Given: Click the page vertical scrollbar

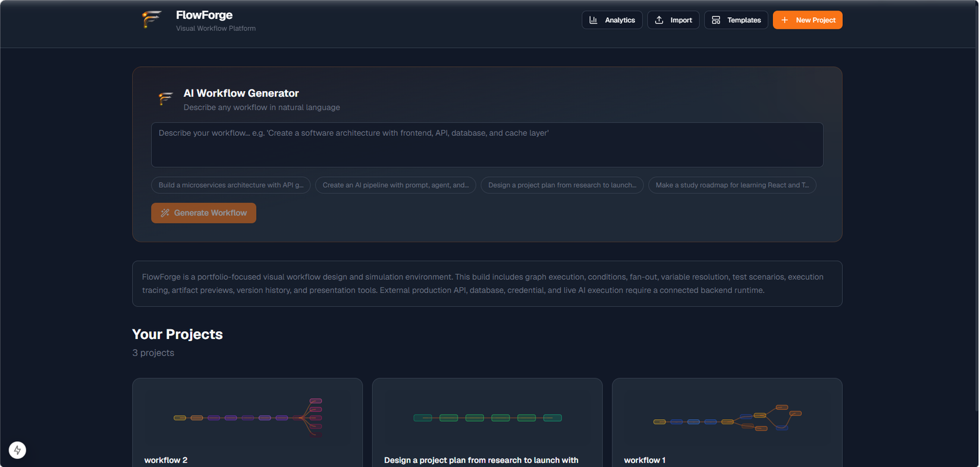Looking at the screenshot, I should click(976, 208).
